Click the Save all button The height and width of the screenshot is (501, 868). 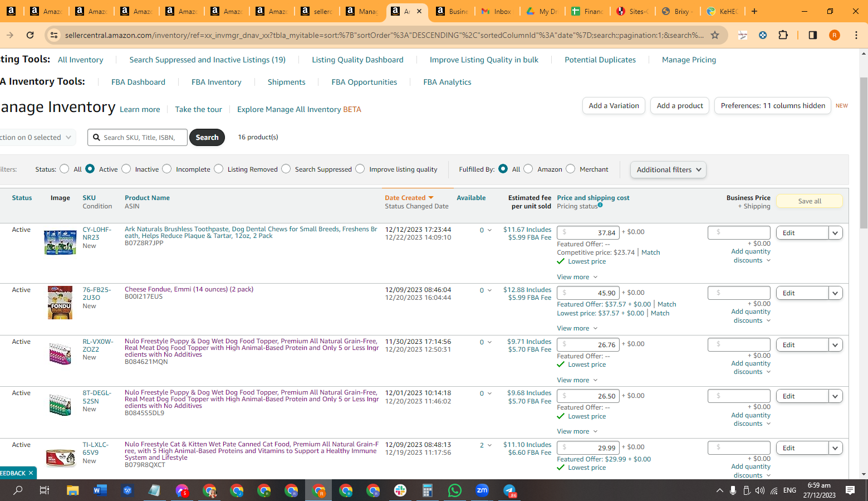[809, 201]
